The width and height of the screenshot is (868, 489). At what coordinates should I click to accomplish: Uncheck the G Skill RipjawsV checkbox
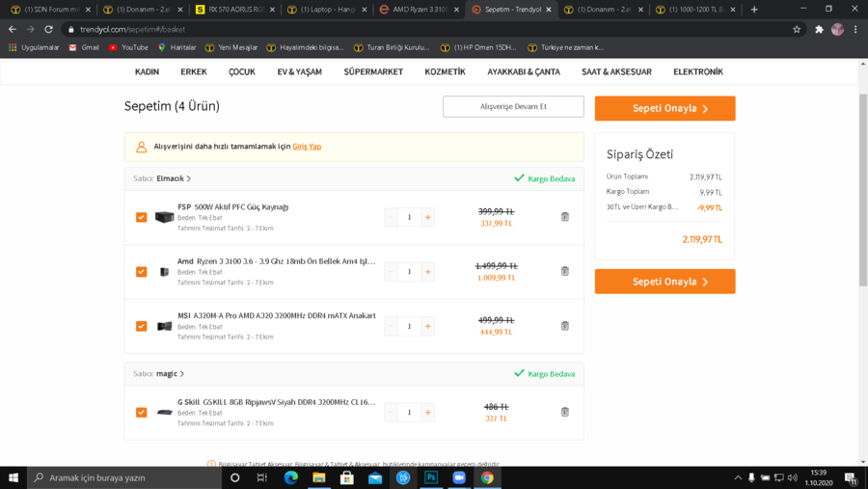click(x=141, y=412)
